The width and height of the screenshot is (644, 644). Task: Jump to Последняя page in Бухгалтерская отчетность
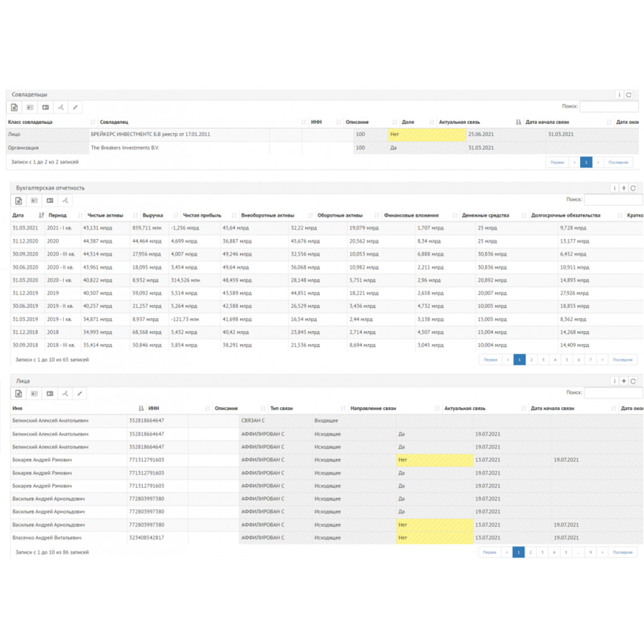[x=623, y=360]
